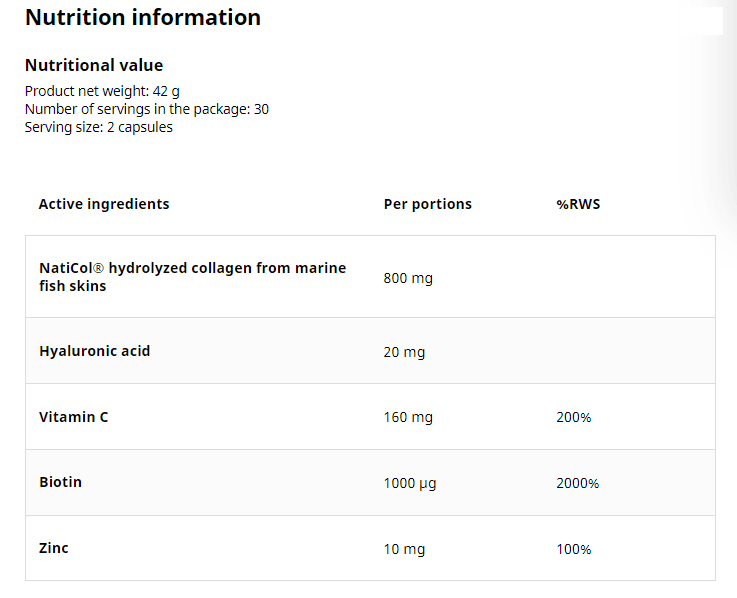This screenshot has width=737, height=598.
Task: Click the 800 mg collagen value
Action: pos(408,278)
